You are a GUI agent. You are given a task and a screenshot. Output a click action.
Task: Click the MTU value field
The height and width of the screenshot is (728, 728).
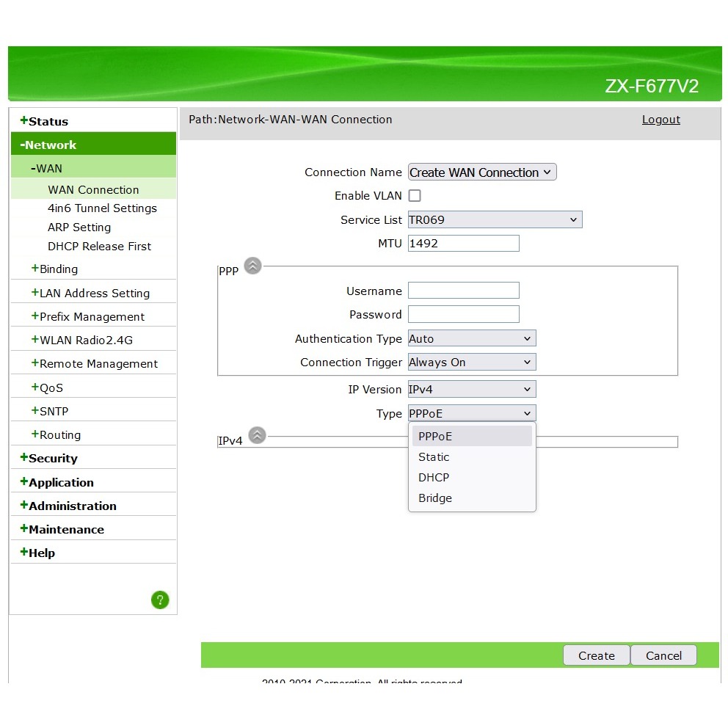[463, 244]
